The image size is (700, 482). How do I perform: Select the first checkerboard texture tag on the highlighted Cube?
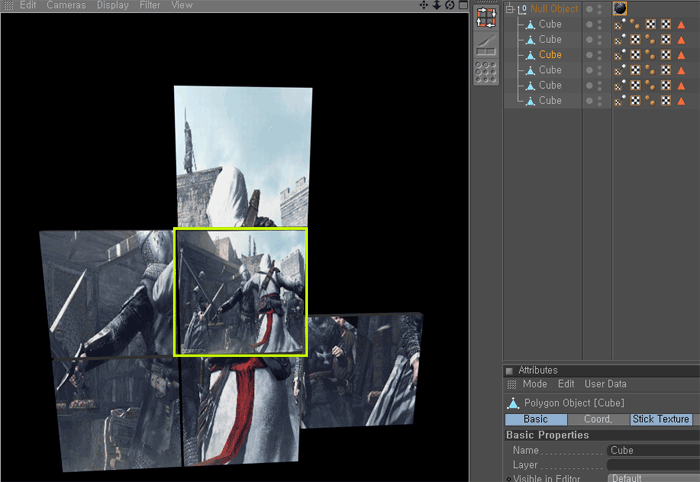click(635, 54)
